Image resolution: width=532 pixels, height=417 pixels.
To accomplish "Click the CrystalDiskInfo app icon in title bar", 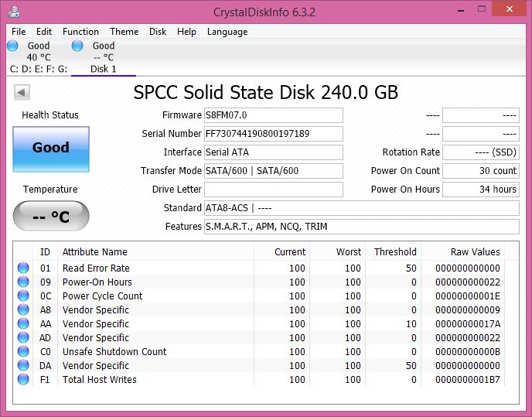I will point(14,12).
